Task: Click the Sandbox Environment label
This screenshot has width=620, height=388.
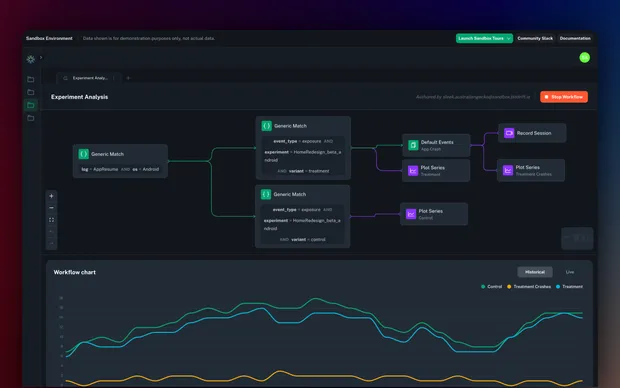Action: point(49,38)
